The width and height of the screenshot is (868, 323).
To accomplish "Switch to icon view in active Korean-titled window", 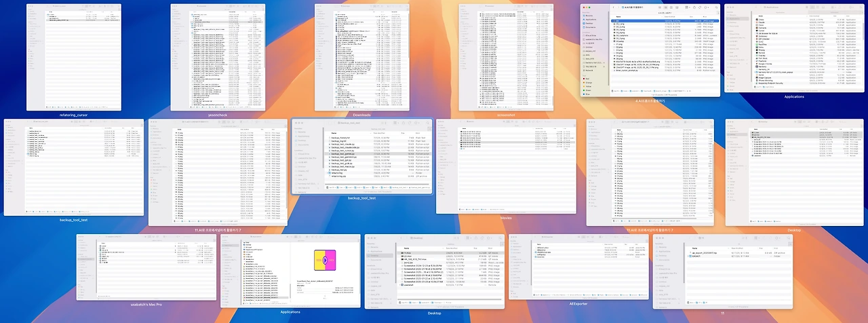I will 660,7.
